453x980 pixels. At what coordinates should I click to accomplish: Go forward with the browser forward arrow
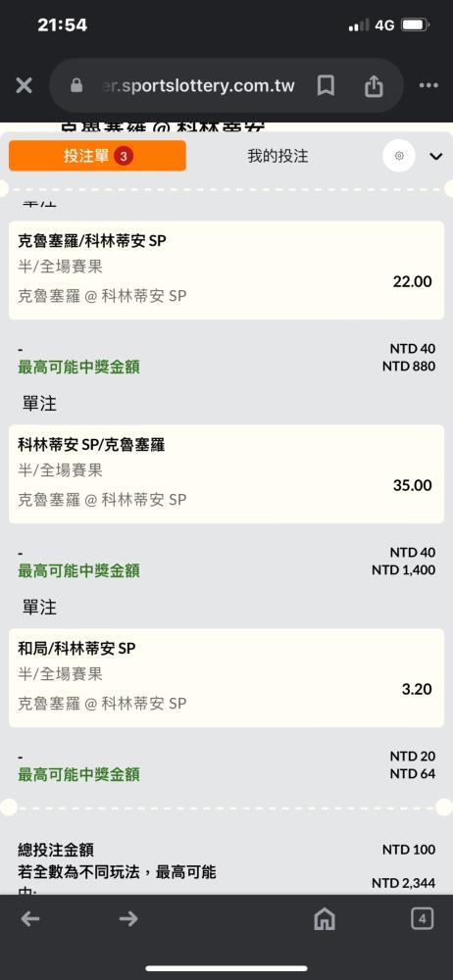128,918
